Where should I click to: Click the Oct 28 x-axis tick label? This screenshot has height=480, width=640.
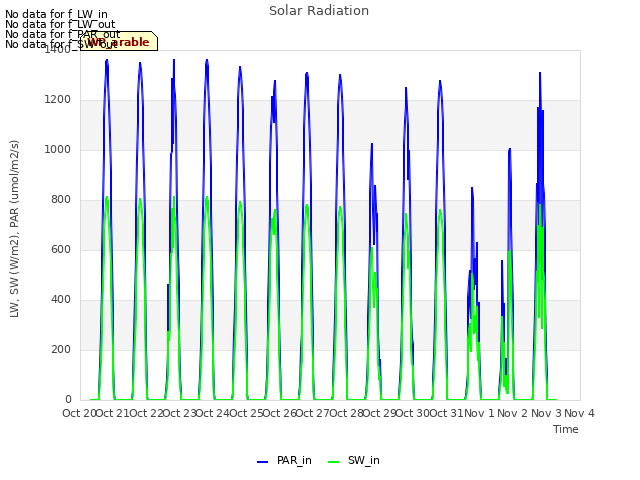[347, 413]
